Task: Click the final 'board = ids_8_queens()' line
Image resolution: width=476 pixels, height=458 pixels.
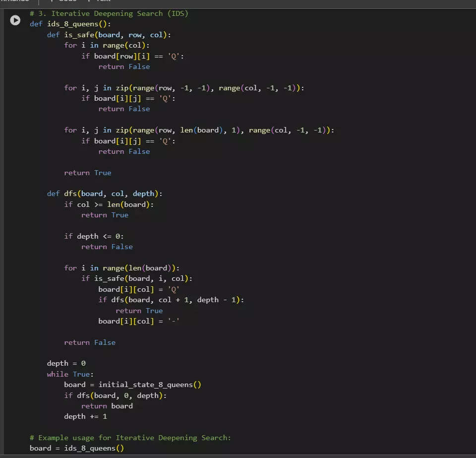Action: click(76, 448)
